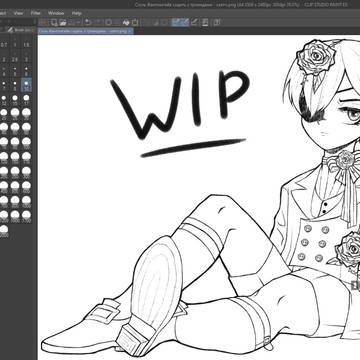
Task: Select brush size preset 30
Action: point(26,114)
